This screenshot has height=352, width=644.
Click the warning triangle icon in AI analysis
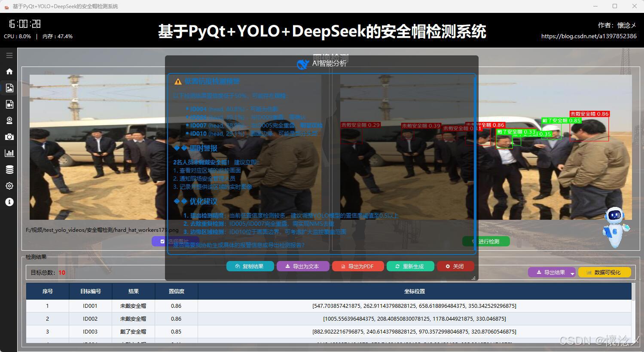[x=178, y=82]
